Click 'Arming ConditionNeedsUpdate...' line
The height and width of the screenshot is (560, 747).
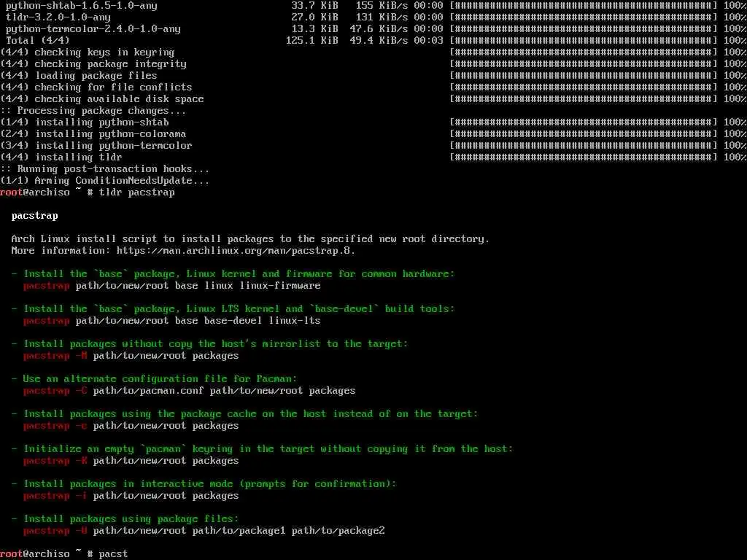tap(105, 181)
